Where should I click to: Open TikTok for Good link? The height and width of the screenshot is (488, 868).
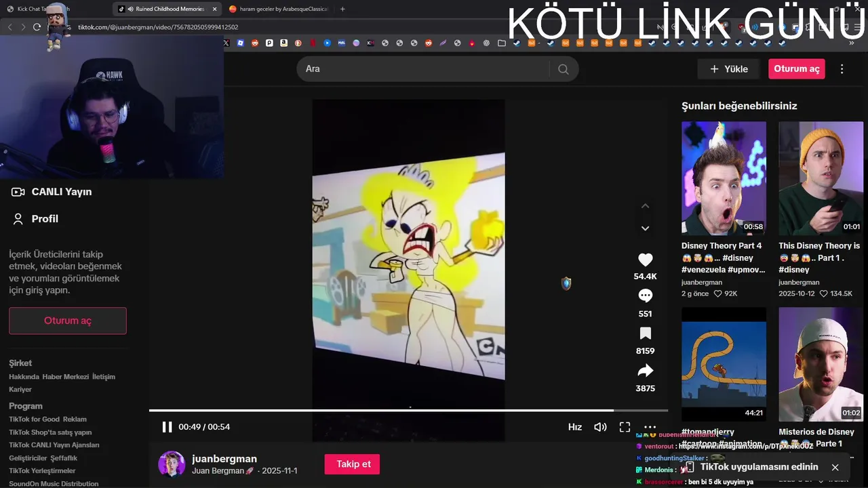[x=34, y=420]
